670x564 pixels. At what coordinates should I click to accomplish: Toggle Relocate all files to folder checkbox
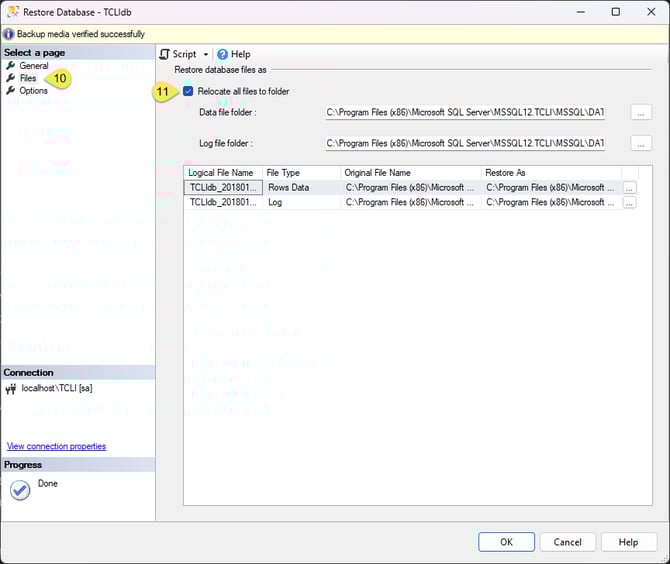[189, 91]
